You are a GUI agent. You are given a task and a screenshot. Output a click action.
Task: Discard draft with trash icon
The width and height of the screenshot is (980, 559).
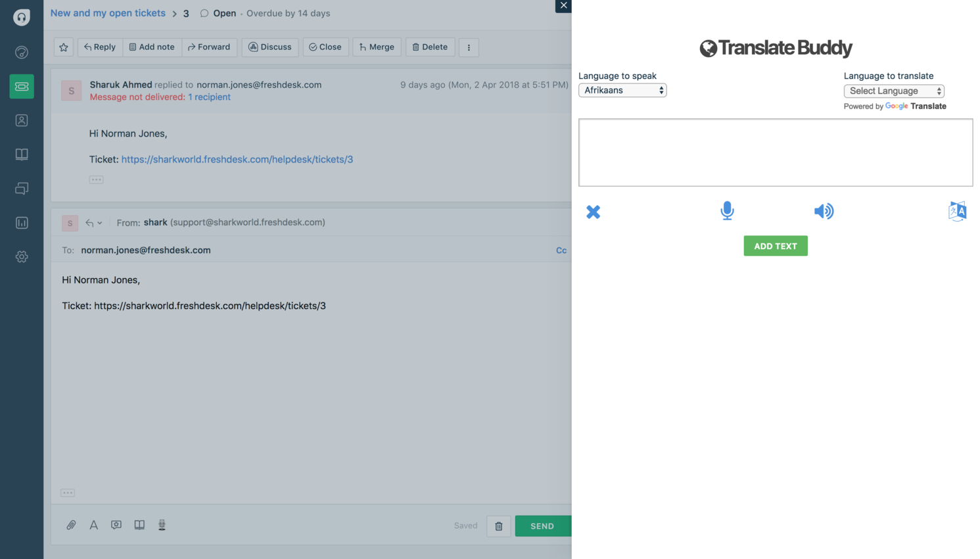pos(499,526)
